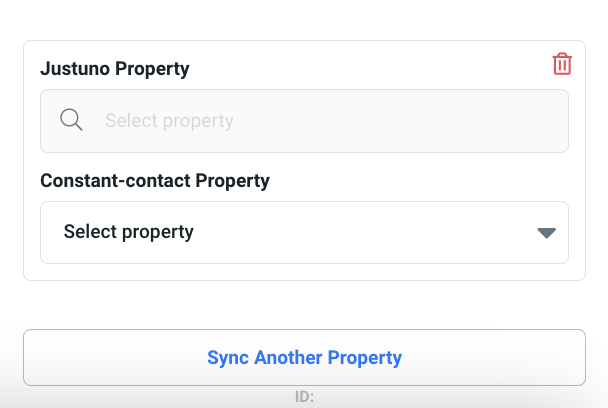
Task: Click the red trash delete icon
Action: tap(562, 64)
